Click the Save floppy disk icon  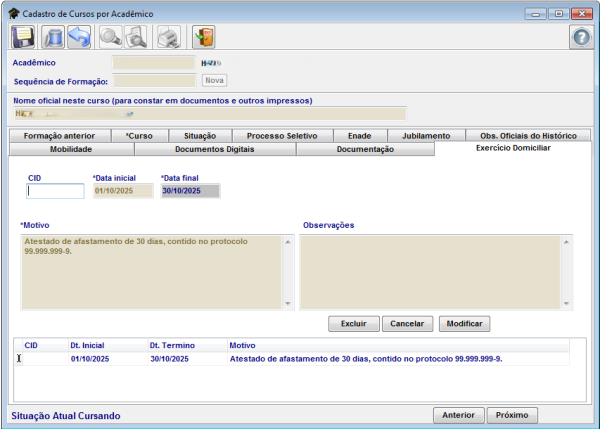pos(24,38)
